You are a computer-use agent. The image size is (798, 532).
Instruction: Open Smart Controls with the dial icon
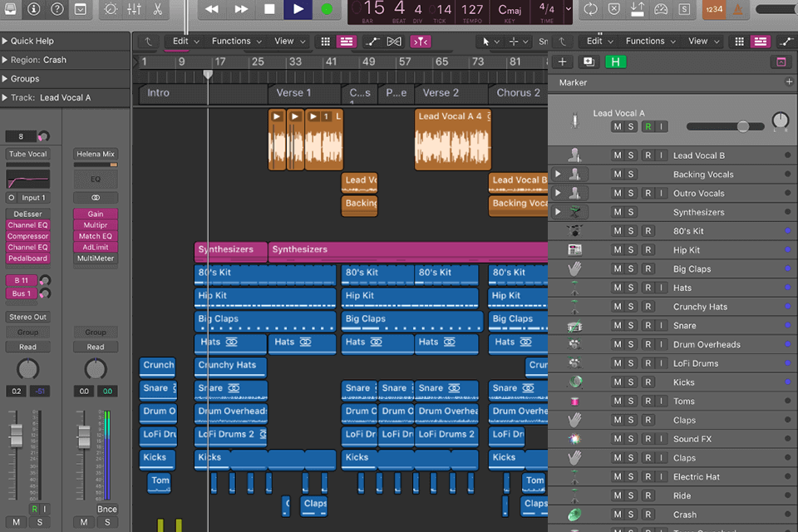[x=111, y=10]
